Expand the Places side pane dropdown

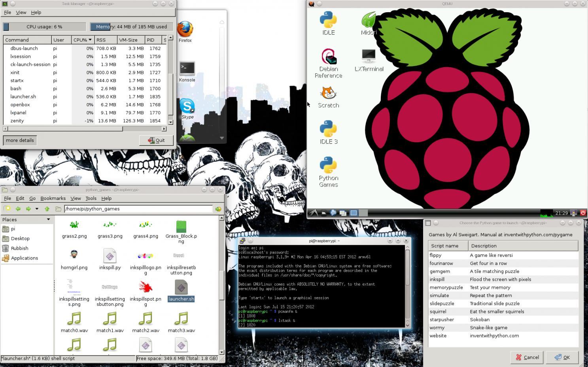pyautogui.click(x=49, y=220)
